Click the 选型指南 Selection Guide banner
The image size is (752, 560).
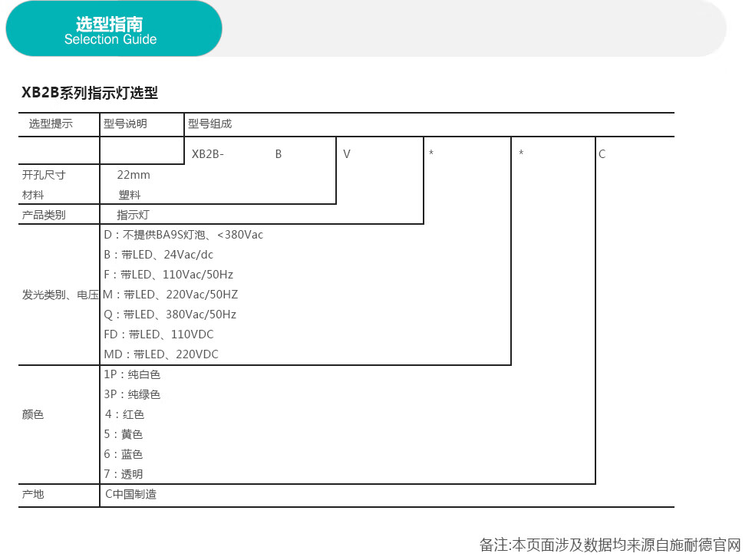click(114, 29)
